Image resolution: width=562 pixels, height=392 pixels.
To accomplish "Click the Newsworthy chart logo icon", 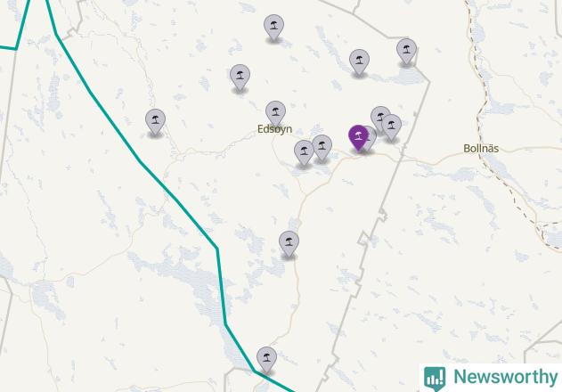I will [435, 379].
